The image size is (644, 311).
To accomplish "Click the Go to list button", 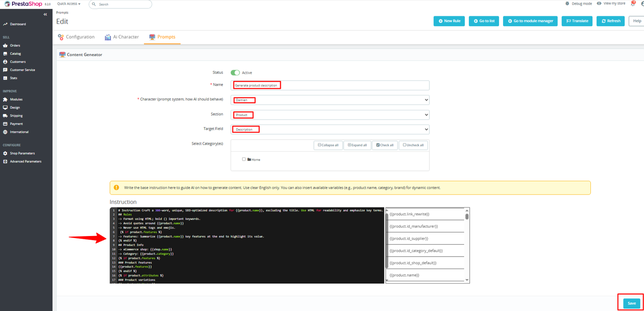I will [x=484, y=21].
